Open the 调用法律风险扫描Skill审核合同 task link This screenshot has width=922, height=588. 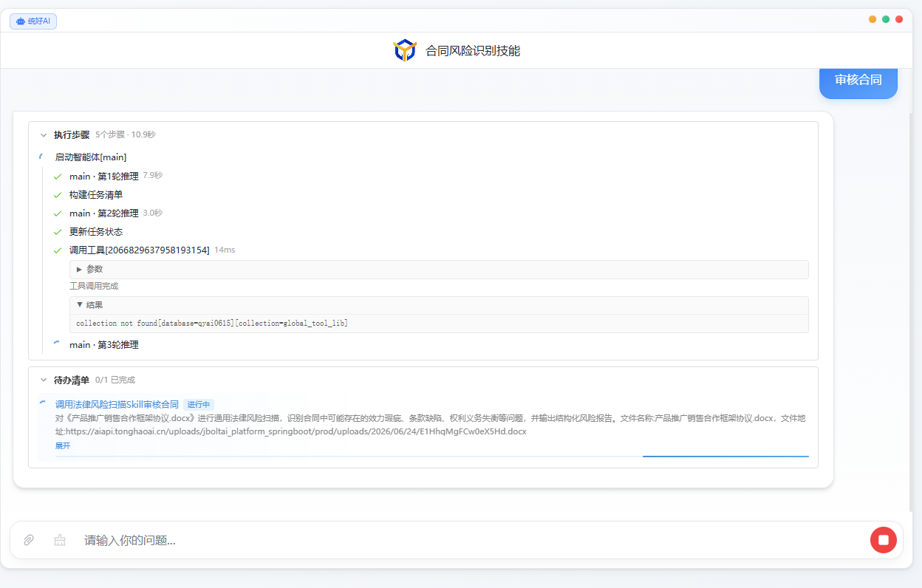(x=117, y=404)
